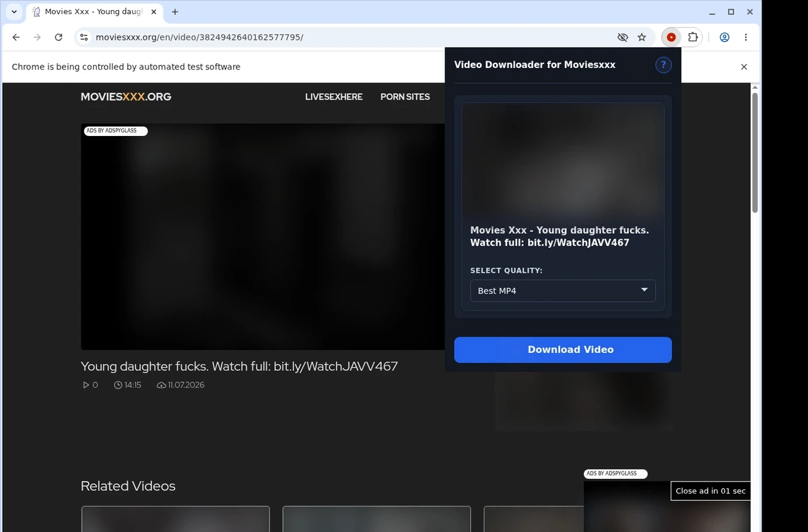The image size is (808, 532).
Task: Dismiss the automated test software infobar
Action: coord(744,67)
